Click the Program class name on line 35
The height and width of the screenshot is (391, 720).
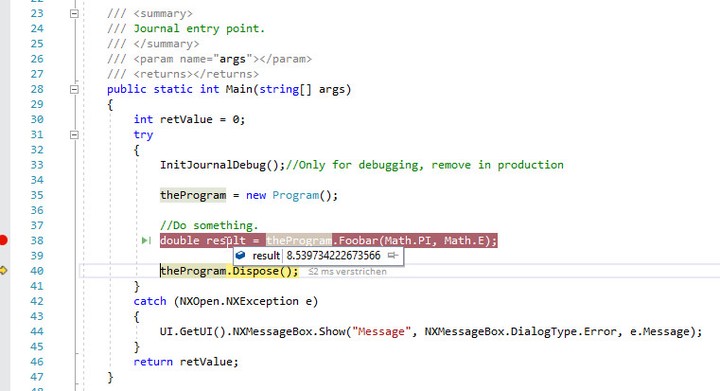click(x=295, y=195)
